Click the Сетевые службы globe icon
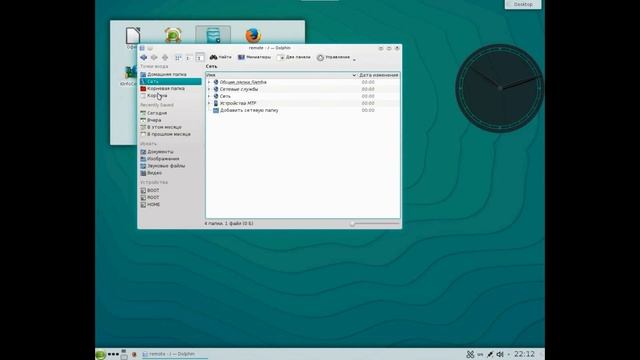This screenshot has height=360, width=640. pyautogui.click(x=216, y=89)
